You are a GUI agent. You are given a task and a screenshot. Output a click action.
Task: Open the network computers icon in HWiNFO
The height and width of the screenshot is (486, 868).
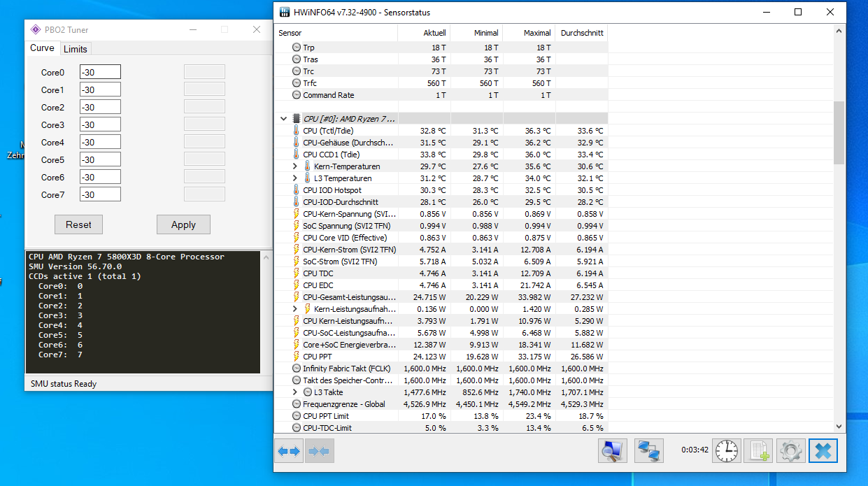[x=648, y=451]
